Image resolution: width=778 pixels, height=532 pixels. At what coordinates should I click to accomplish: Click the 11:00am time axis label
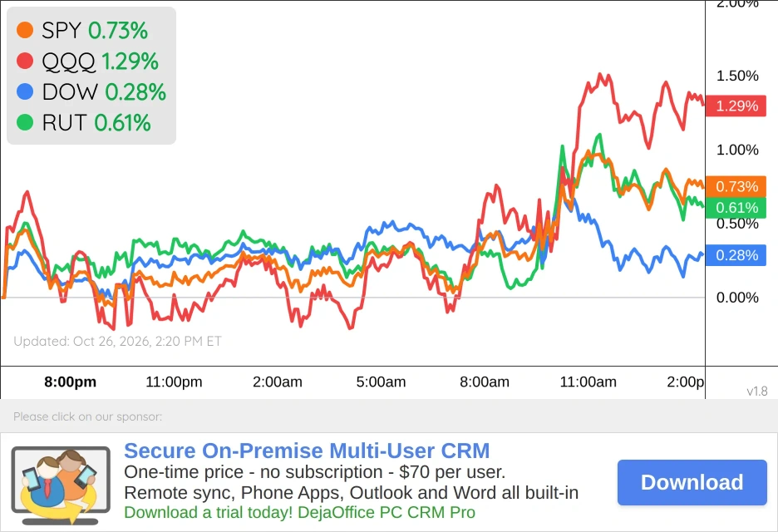coord(588,382)
